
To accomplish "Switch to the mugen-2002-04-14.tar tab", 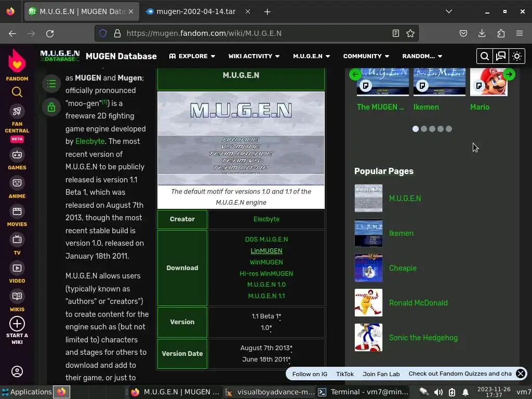I will click(196, 11).
